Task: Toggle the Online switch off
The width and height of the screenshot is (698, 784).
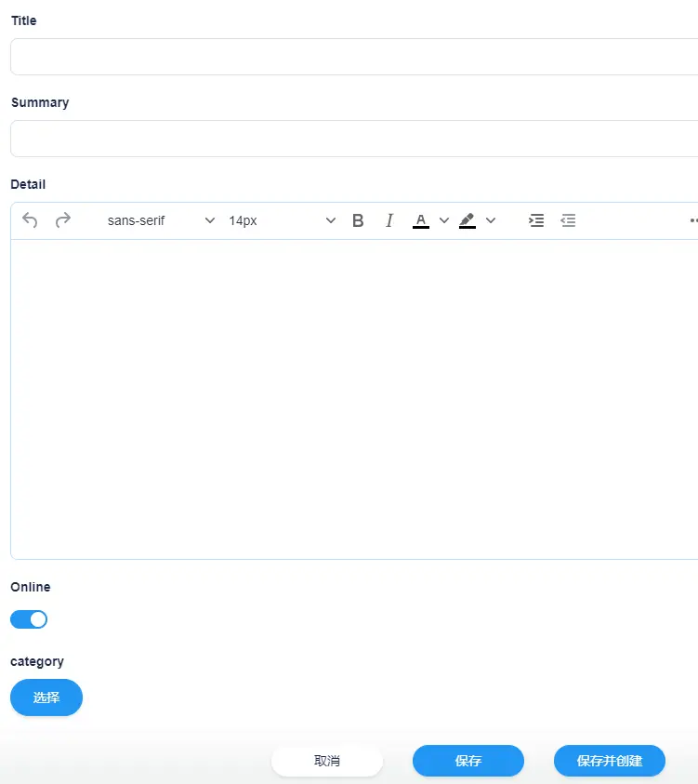Action: [x=29, y=619]
